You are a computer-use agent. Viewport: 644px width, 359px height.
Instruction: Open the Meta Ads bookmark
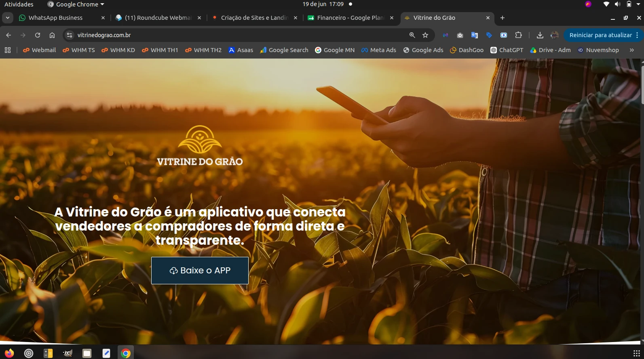pyautogui.click(x=379, y=50)
